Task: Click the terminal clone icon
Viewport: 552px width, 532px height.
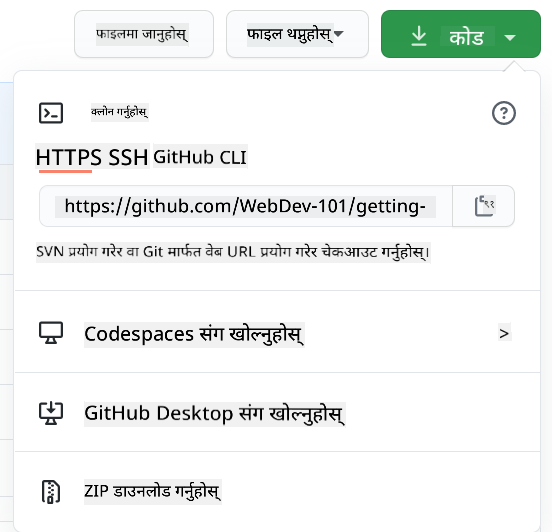Action: coord(51,113)
